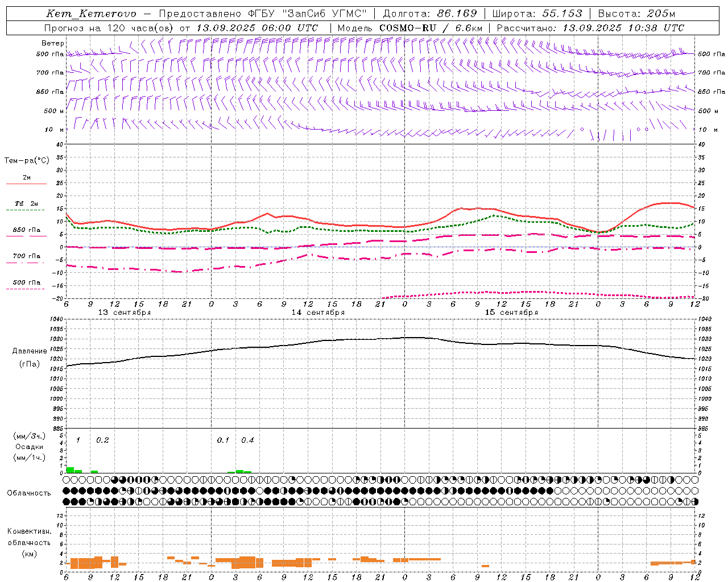Select the 'Тем-ра(°C)' temperature label
Viewport: 728px width, 582px height.
(27, 161)
